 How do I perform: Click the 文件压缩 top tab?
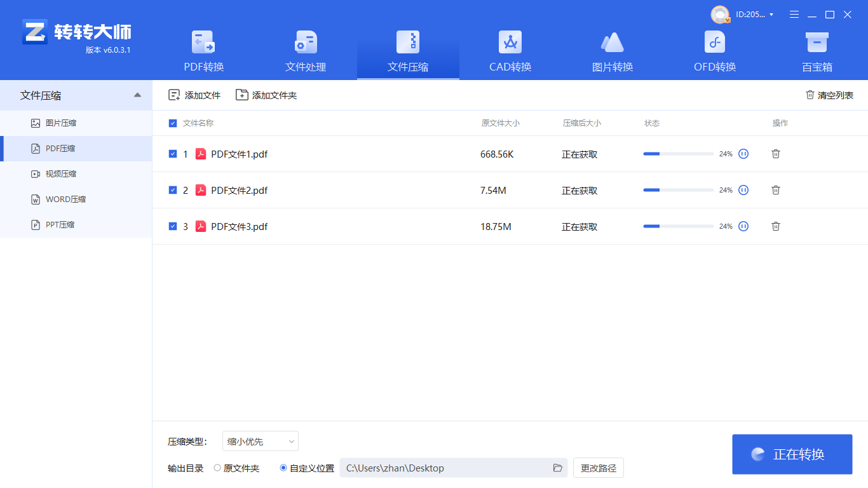408,52
